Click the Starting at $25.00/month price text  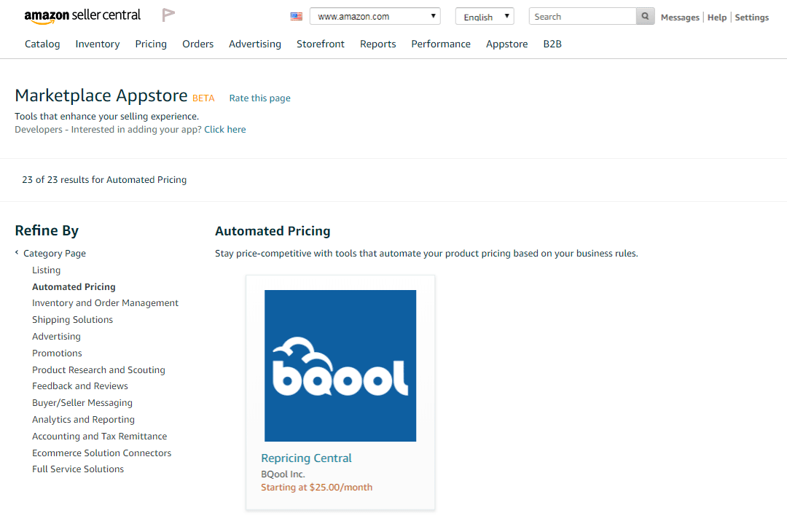[x=317, y=488]
